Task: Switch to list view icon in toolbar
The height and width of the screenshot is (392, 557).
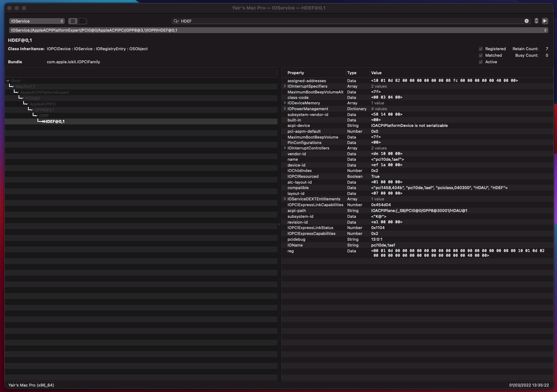Action: [73, 21]
